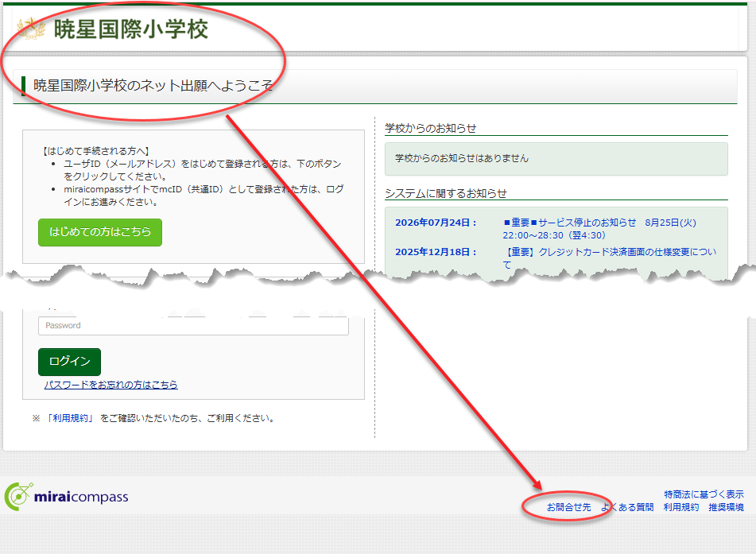
Task: Open パスワードをお忘れの方はこちら link
Action: (110, 385)
